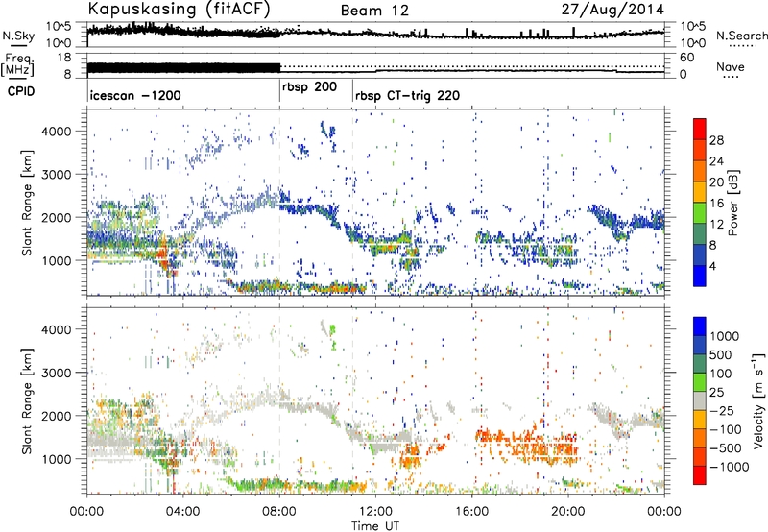Click the 'Nave' legend label
This screenshot has height=532, width=768.
pyautogui.click(x=731, y=67)
